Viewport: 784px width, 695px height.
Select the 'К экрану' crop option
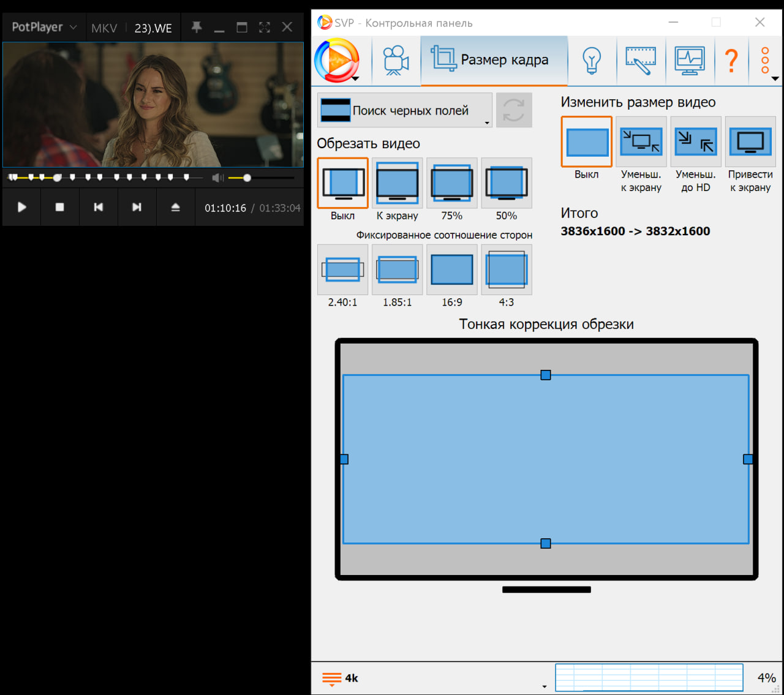pyautogui.click(x=397, y=184)
